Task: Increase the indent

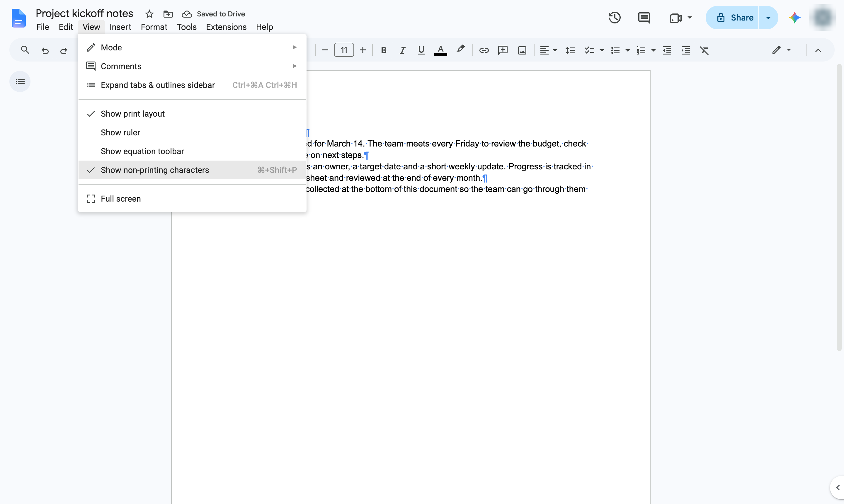Action: pyautogui.click(x=685, y=50)
